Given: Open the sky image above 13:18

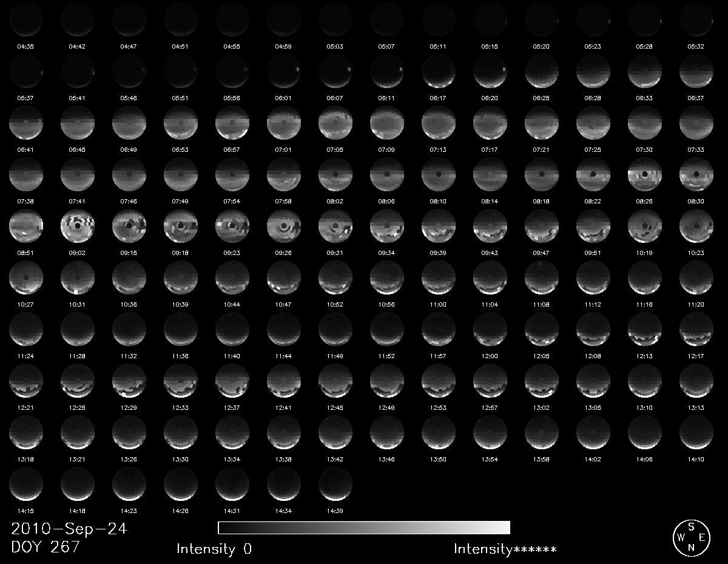Looking at the screenshot, I should 26,433.
